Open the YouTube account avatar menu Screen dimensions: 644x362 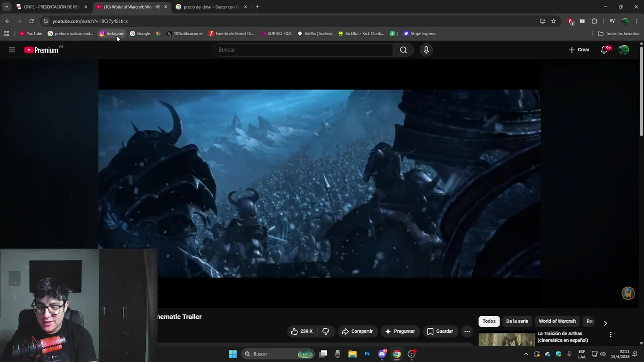[x=624, y=50]
